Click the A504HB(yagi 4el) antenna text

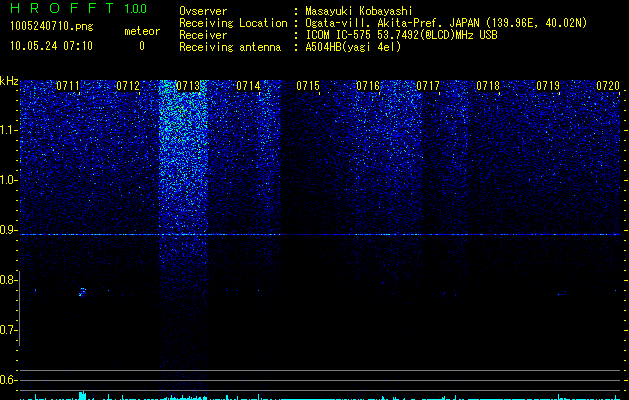[x=353, y=47]
